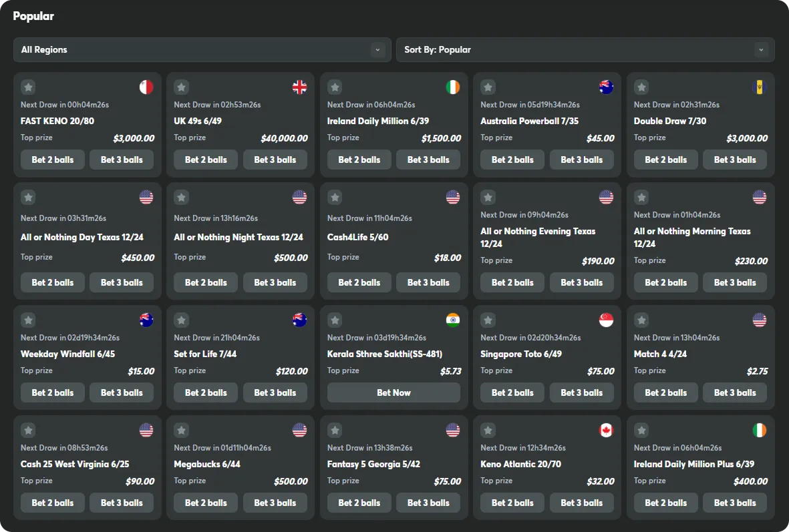789x532 pixels.
Task: Toggle favorite star on UK 49s 6/49
Action: click(x=182, y=87)
